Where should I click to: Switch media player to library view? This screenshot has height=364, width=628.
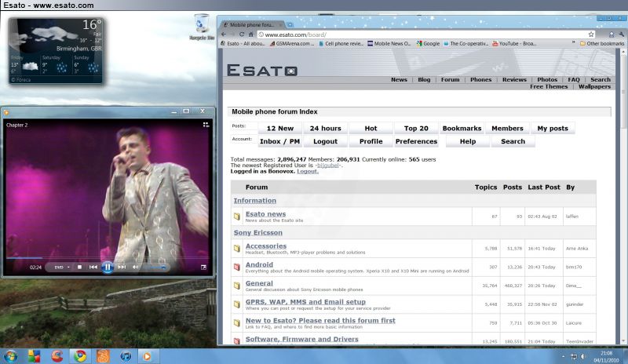[x=206, y=125]
